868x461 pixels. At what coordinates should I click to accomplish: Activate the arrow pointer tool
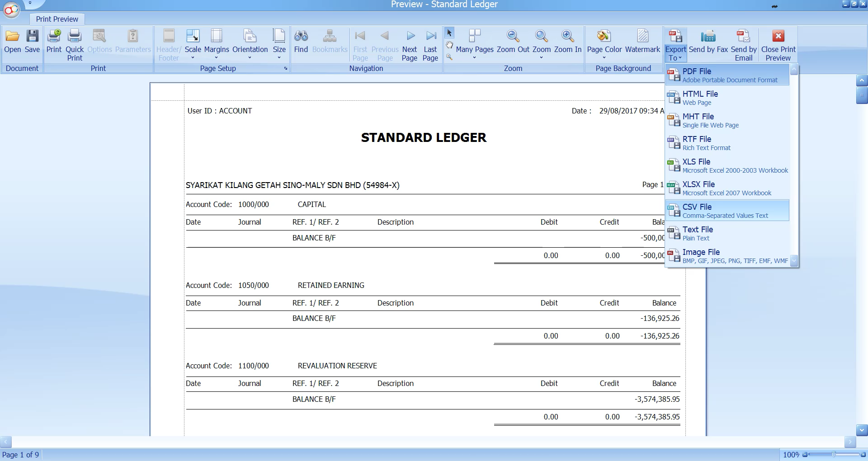click(449, 33)
